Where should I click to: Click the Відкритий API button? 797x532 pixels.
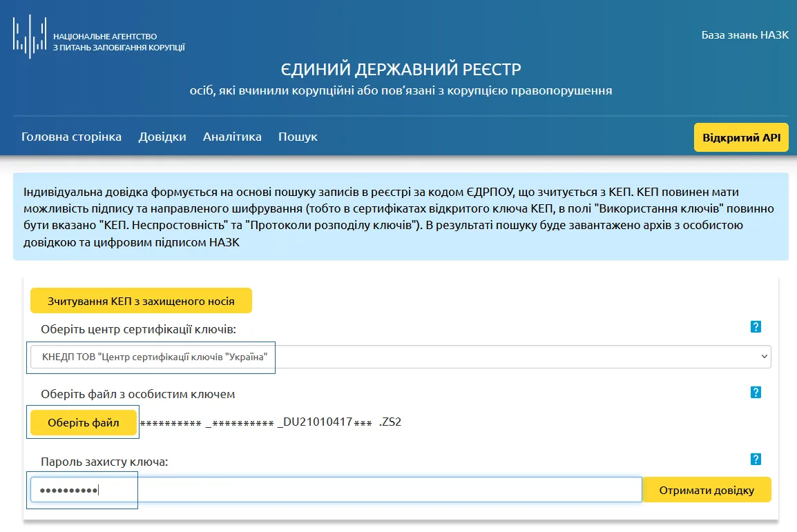(x=741, y=137)
